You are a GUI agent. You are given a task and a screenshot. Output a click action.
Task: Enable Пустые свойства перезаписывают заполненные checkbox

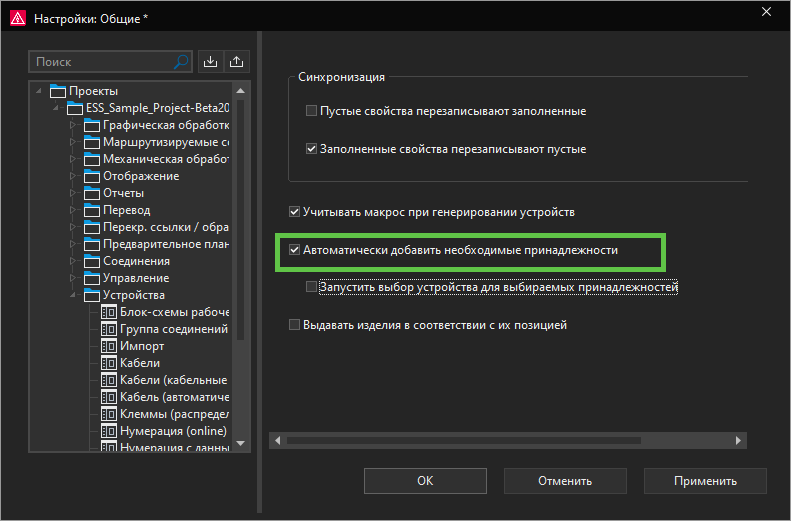click(x=311, y=110)
